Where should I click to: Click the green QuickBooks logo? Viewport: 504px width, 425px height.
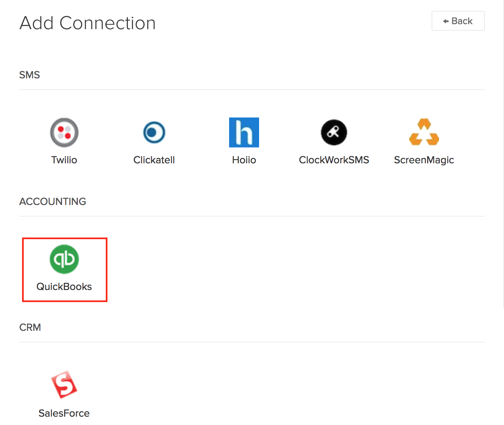coord(65,259)
